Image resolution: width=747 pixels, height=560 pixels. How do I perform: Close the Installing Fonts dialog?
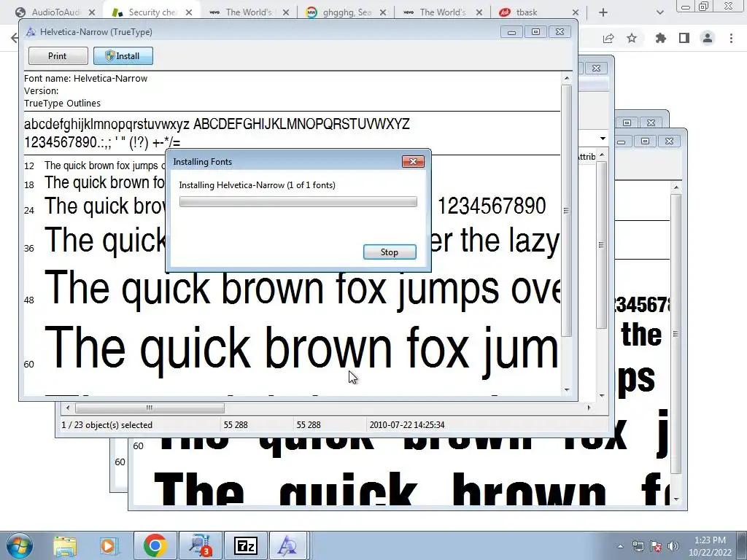click(x=413, y=161)
